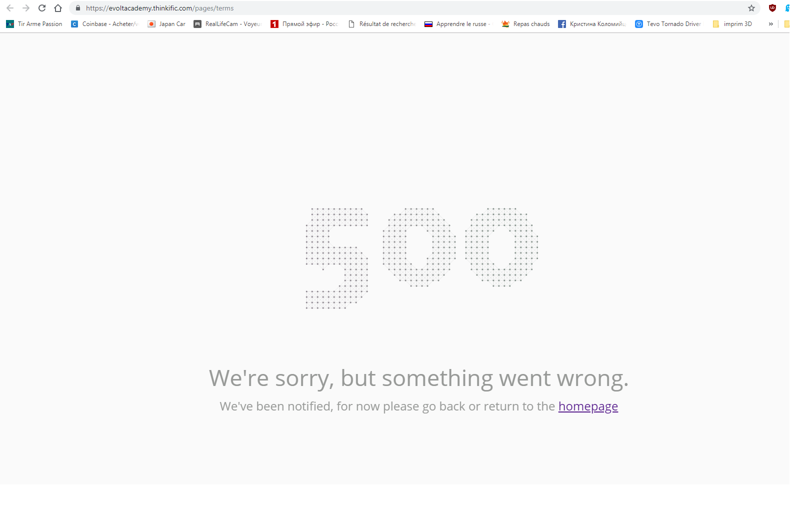Show more bookmarks with chevron
The width and height of the screenshot is (792, 532).
[771, 24]
